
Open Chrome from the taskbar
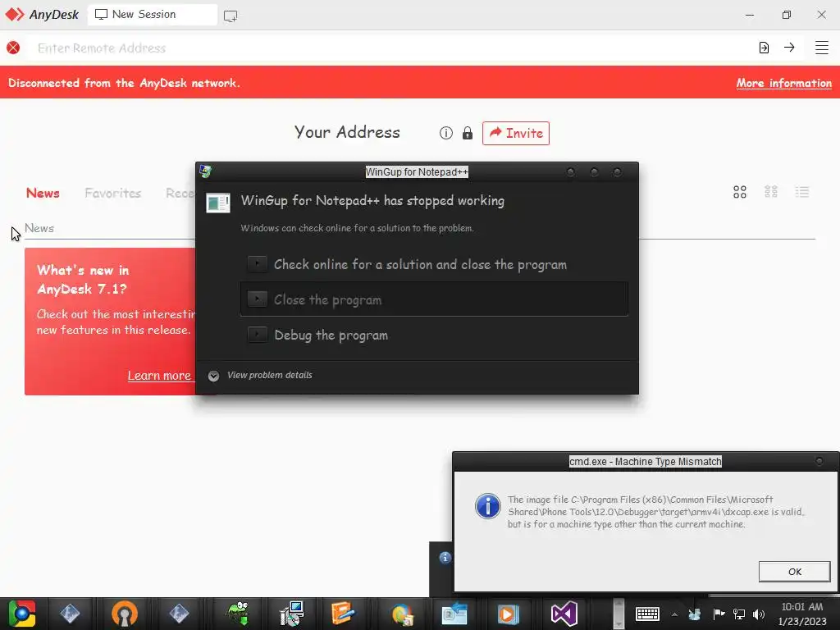click(x=21, y=614)
